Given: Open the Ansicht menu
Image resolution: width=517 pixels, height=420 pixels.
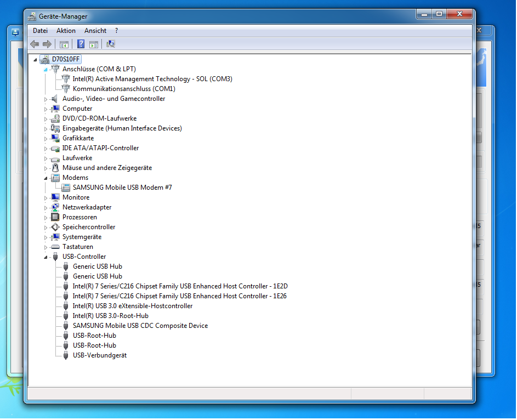Looking at the screenshot, I should point(95,31).
